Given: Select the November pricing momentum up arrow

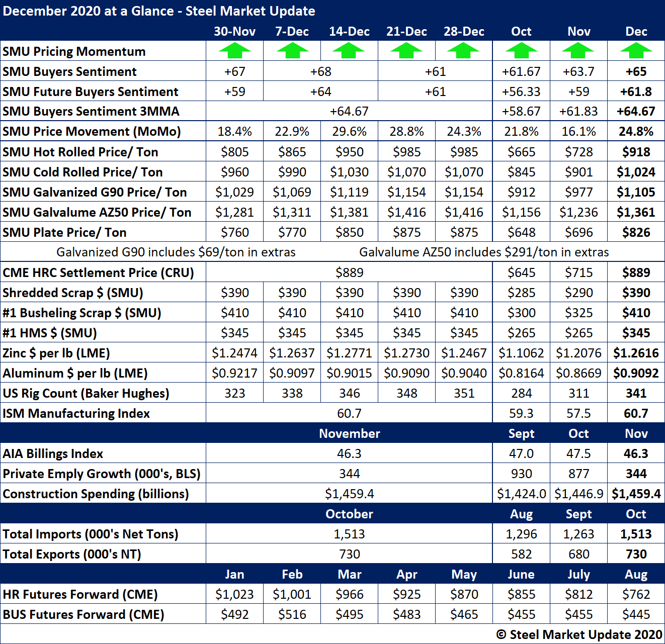Looking at the screenshot, I should point(578,51).
